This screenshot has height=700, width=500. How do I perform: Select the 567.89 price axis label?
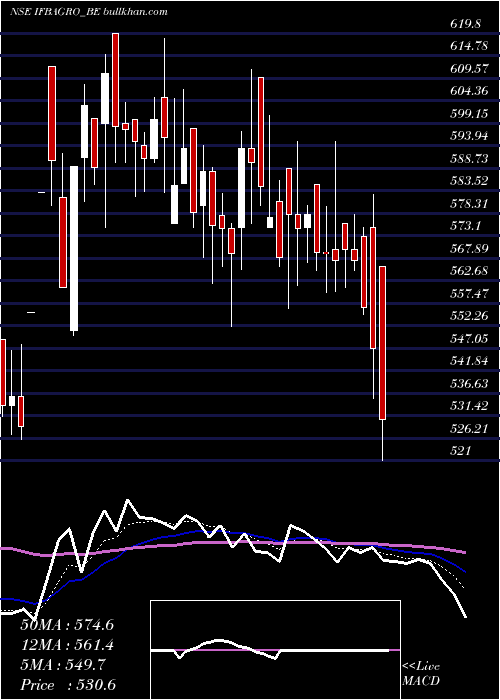click(469, 249)
